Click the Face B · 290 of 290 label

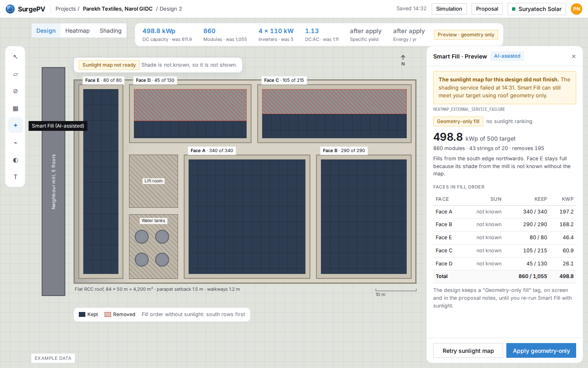click(x=344, y=150)
